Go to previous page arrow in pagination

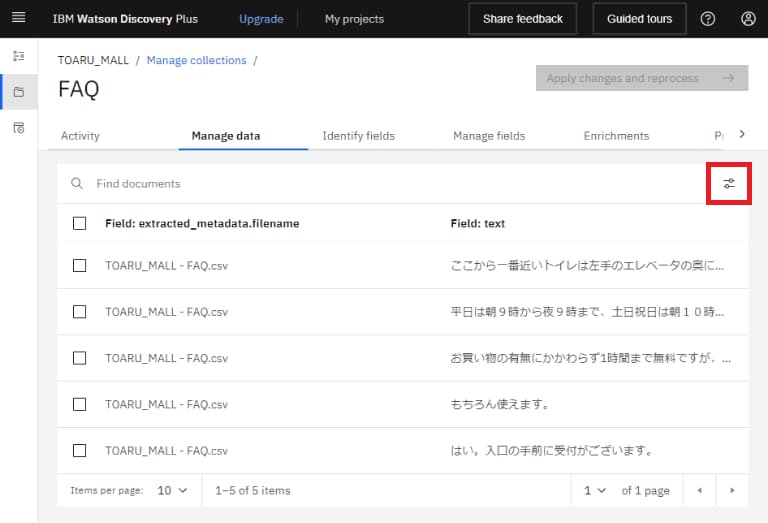point(699,490)
